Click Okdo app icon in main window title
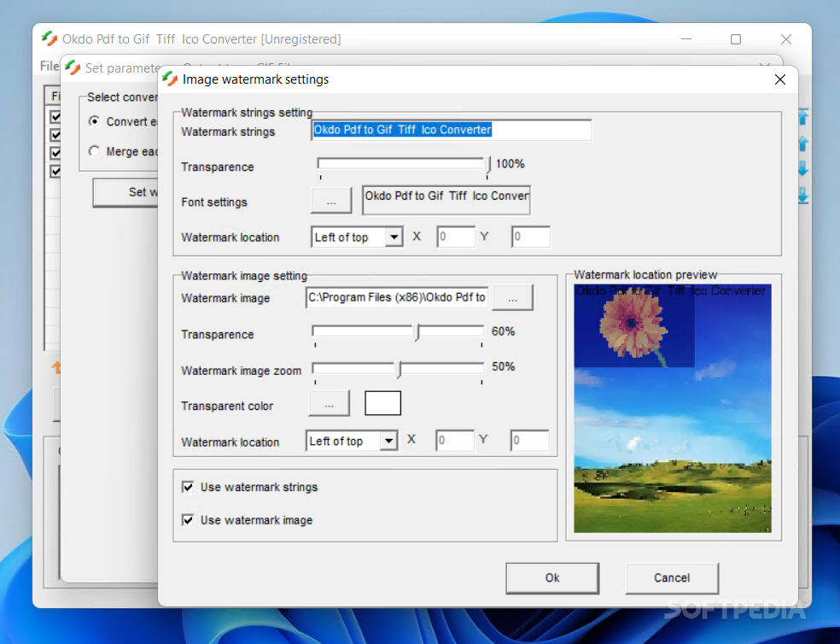The width and height of the screenshot is (840, 644). tap(50, 38)
